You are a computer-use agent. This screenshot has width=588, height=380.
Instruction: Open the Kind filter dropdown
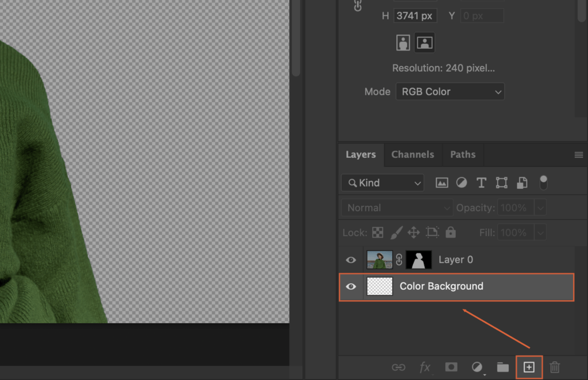(382, 183)
